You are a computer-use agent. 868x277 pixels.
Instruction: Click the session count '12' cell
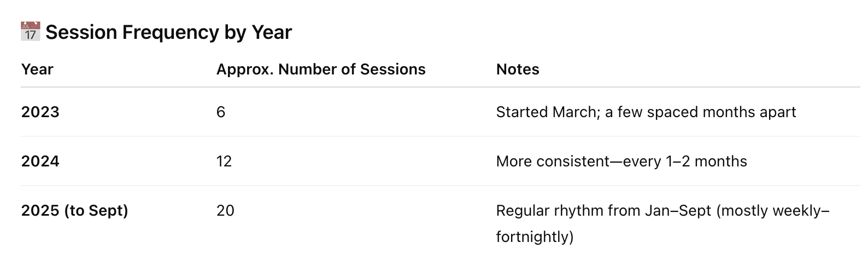[x=224, y=161]
